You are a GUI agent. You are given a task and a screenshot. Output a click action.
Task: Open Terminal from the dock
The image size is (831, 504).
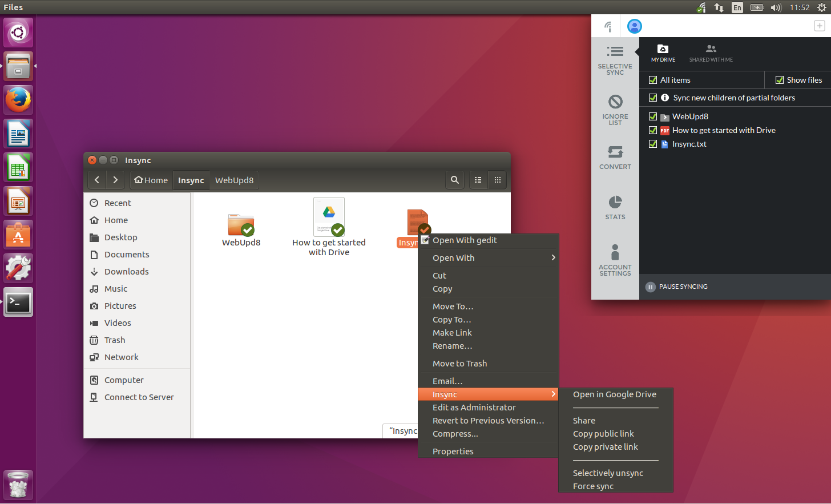tap(18, 302)
